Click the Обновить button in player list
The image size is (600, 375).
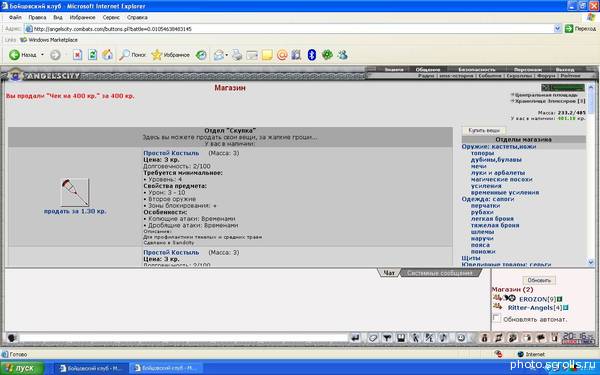539,280
